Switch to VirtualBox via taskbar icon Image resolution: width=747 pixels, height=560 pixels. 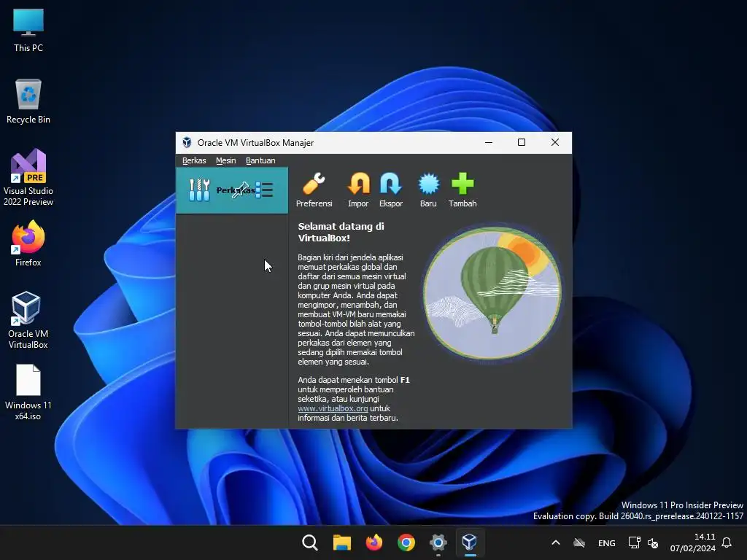(470, 542)
